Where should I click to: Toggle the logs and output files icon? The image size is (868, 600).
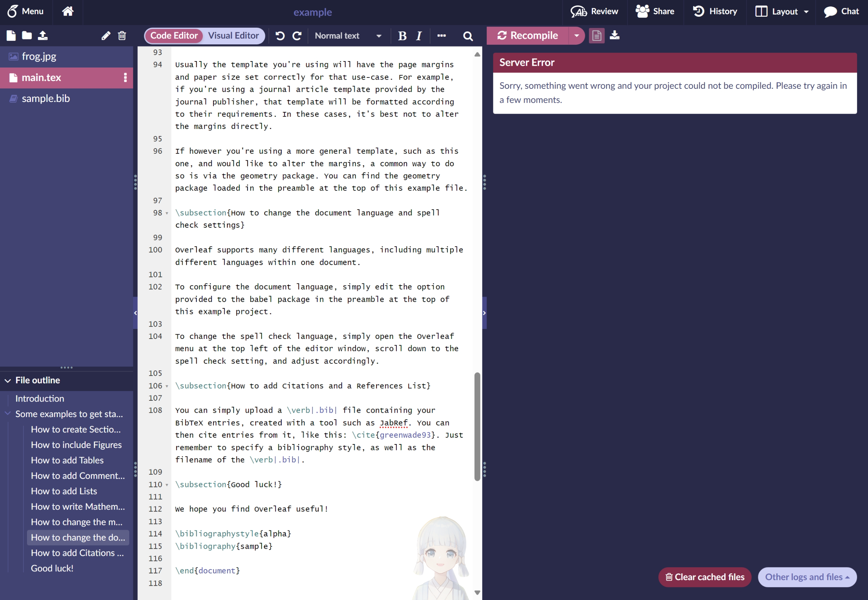[x=596, y=36]
